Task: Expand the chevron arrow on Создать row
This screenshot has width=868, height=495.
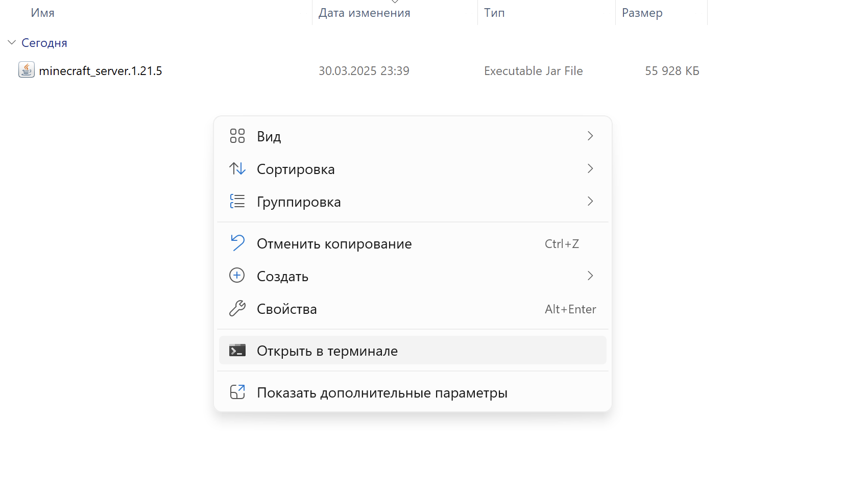Action: [590, 276]
